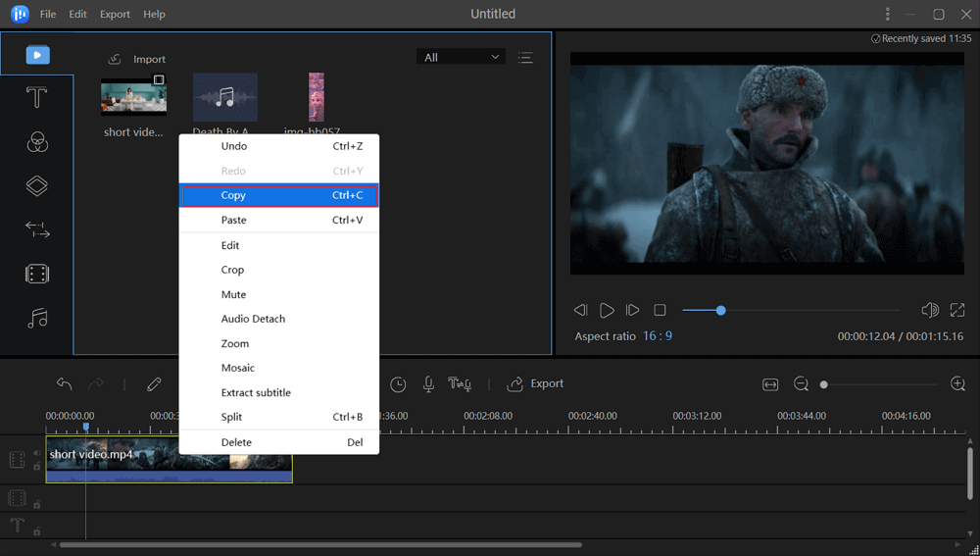Select the img-bb057 media thumbnail

coord(316,97)
